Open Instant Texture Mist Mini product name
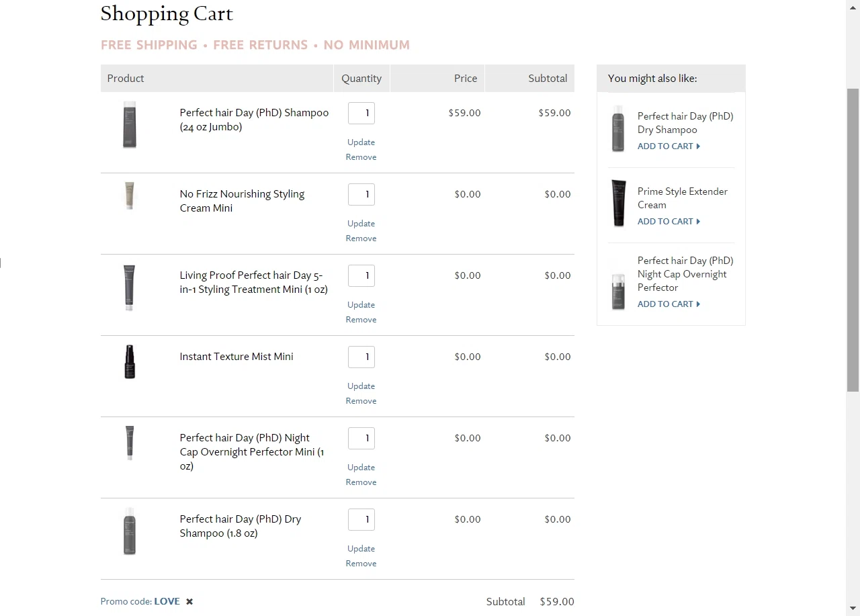The image size is (860, 616). tap(236, 357)
